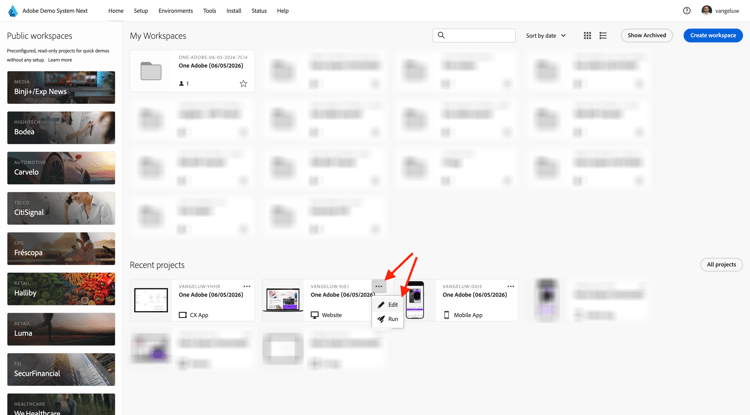Image resolution: width=750 pixels, height=415 pixels.
Task: Click the Website monitor type icon
Action: (314, 315)
